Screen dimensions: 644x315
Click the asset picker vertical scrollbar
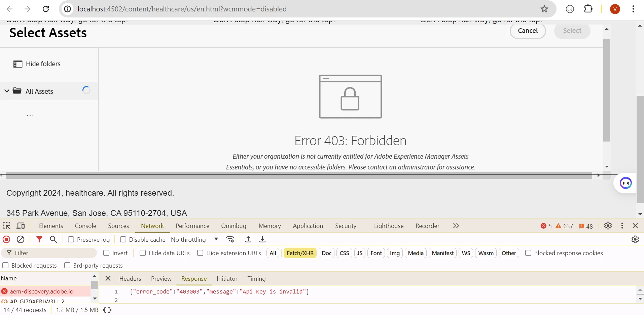(x=607, y=90)
